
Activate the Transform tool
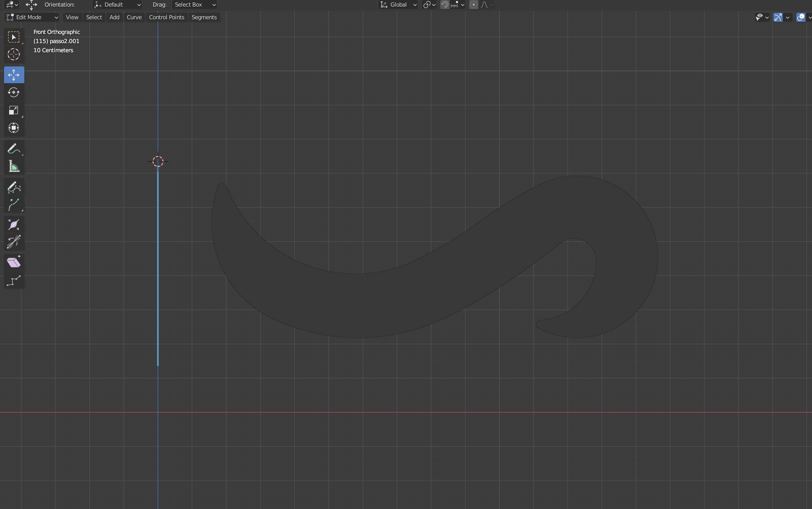tap(14, 128)
